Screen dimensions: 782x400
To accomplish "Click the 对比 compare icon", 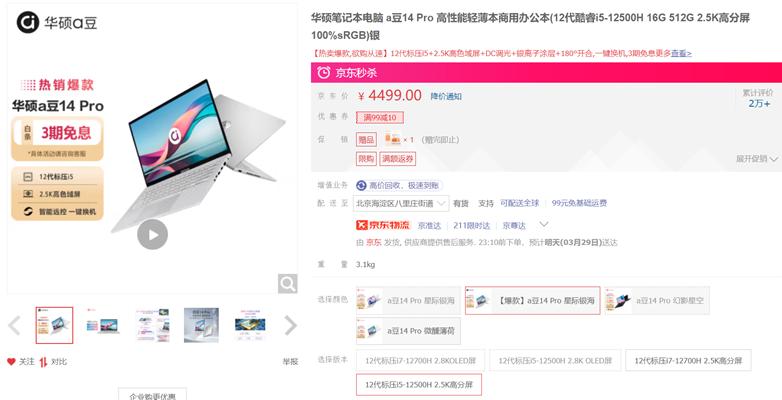I will (43, 362).
